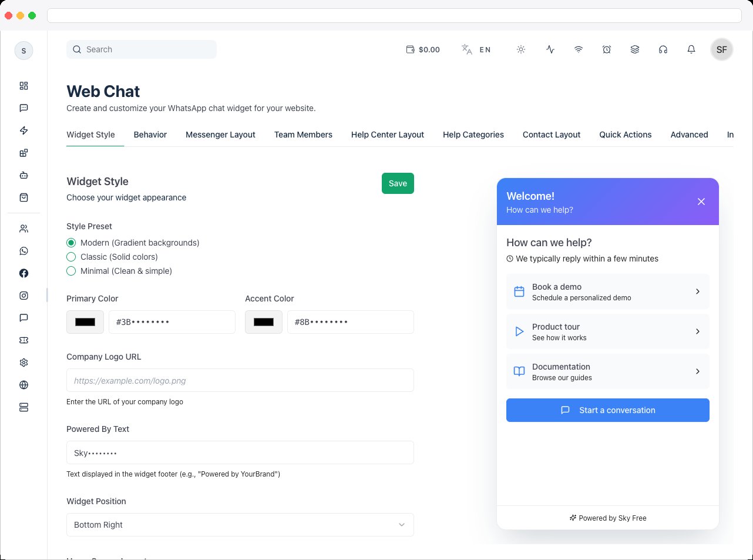Switch to the Messenger Layout tab
The height and width of the screenshot is (560, 753).
click(220, 135)
